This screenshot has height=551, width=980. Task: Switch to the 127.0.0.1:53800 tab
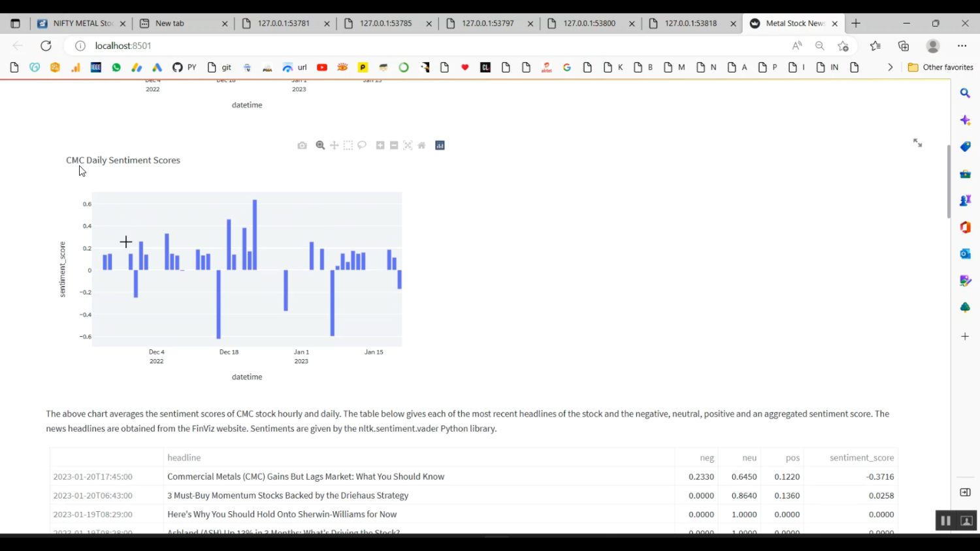click(591, 24)
